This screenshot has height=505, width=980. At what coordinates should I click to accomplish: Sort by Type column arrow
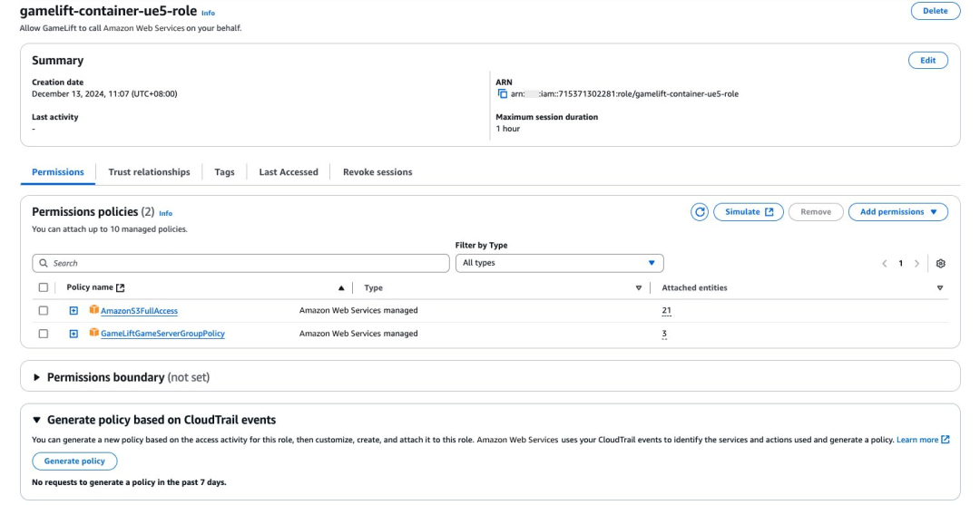tap(638, 287)
